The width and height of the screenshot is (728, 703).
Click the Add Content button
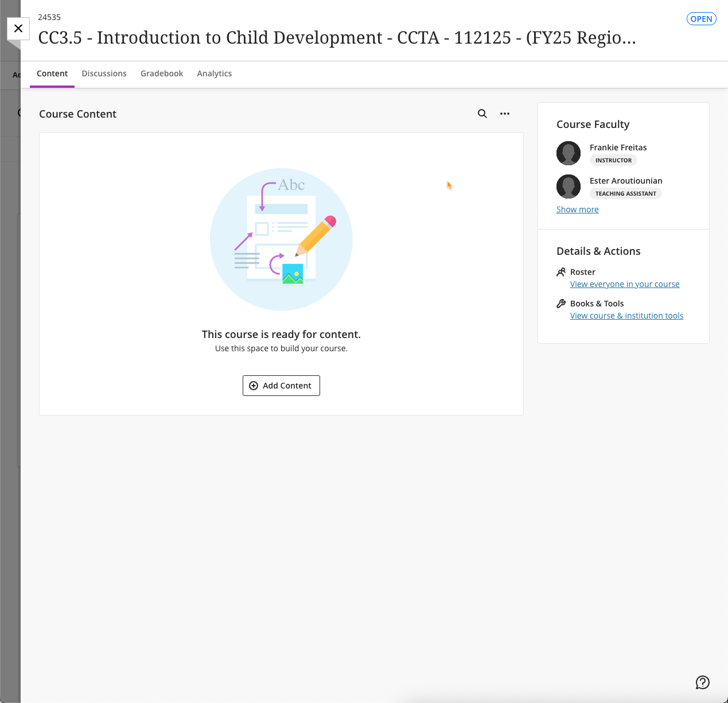[x=281, y=386]
